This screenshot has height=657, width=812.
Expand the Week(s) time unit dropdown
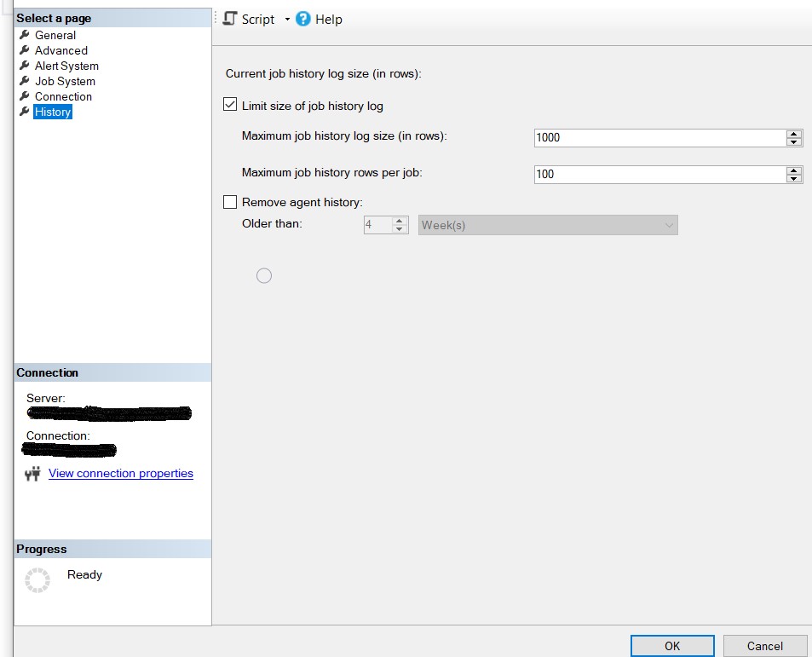[x=668, y=225]
